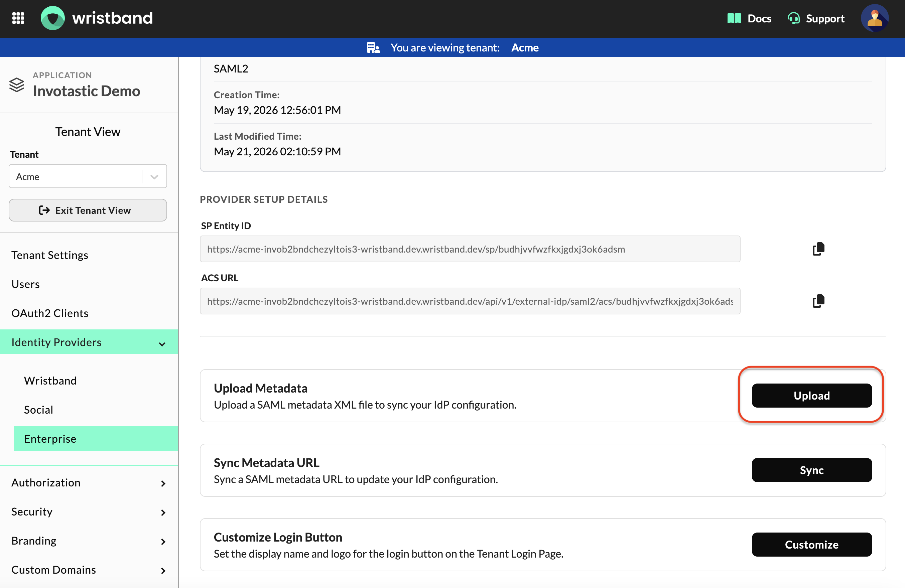
Task: Expand the Custom Domains chevron
Action: (163, 571)
